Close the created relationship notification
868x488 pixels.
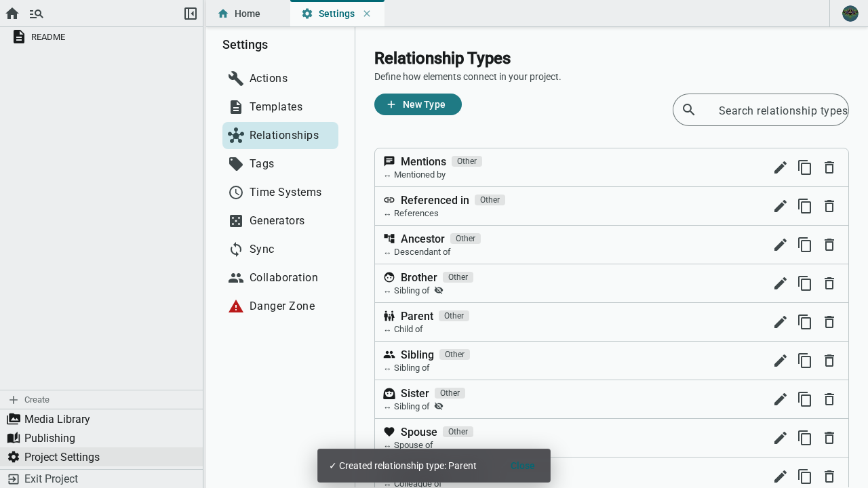pos(522,466)
